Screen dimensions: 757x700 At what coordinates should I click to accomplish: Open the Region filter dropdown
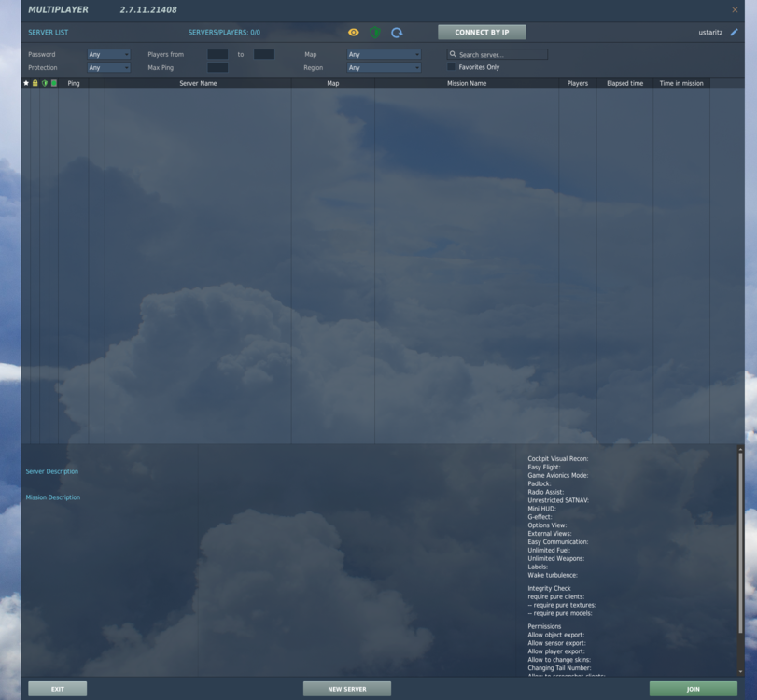pyautogui.click(x=384, y=67)
